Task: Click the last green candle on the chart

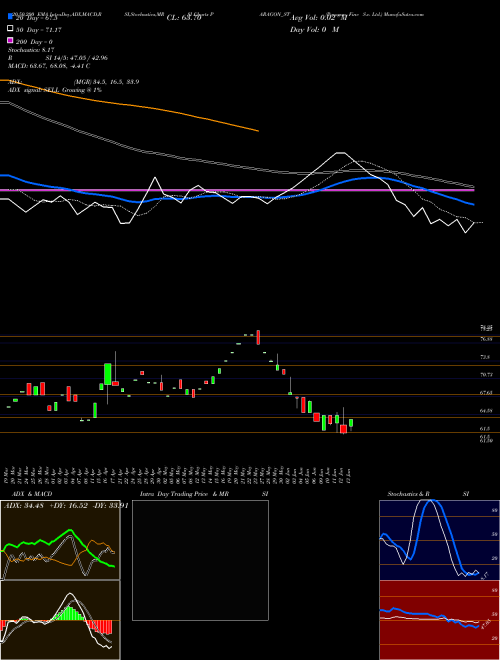Action: (351, 423)
